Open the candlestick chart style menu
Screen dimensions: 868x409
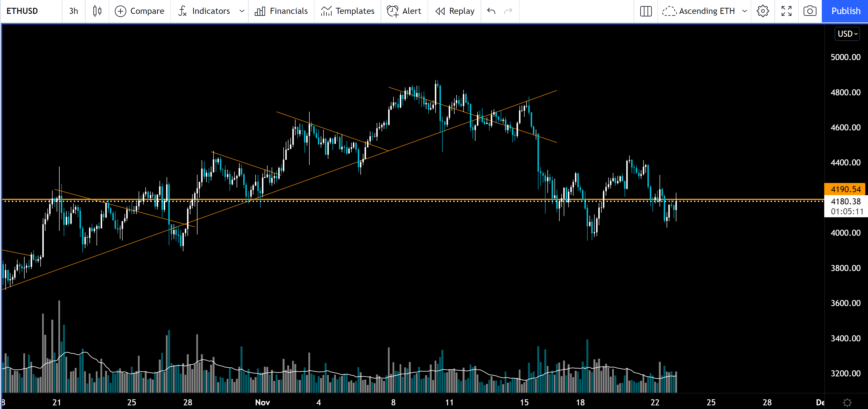pyautogui.click(x=97, y=11)
